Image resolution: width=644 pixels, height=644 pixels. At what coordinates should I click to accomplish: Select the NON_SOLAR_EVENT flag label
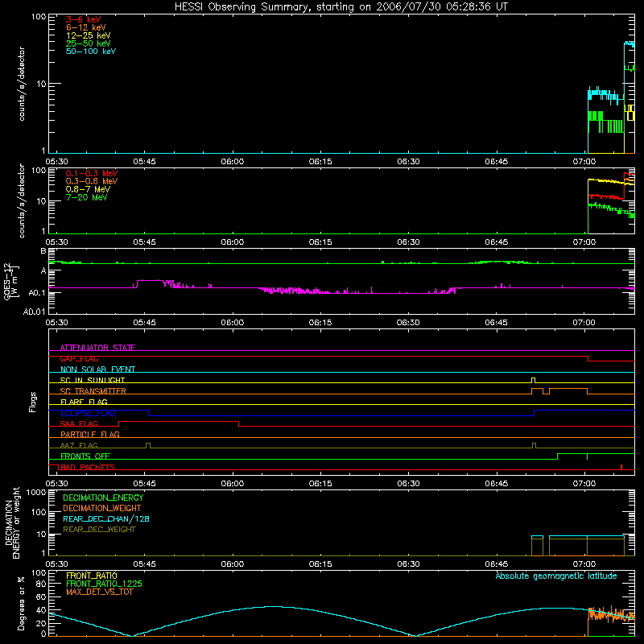pos(97,369)
